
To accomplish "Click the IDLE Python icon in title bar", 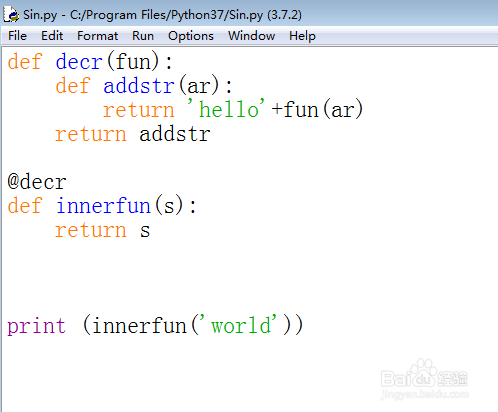I will coord(11,15).
